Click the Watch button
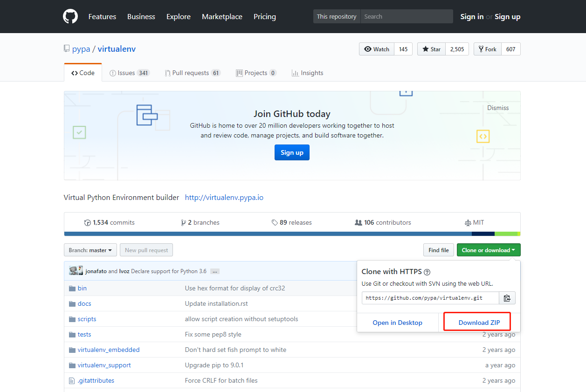Viewport: 586px width, 392px height. (x=377, y=49)
